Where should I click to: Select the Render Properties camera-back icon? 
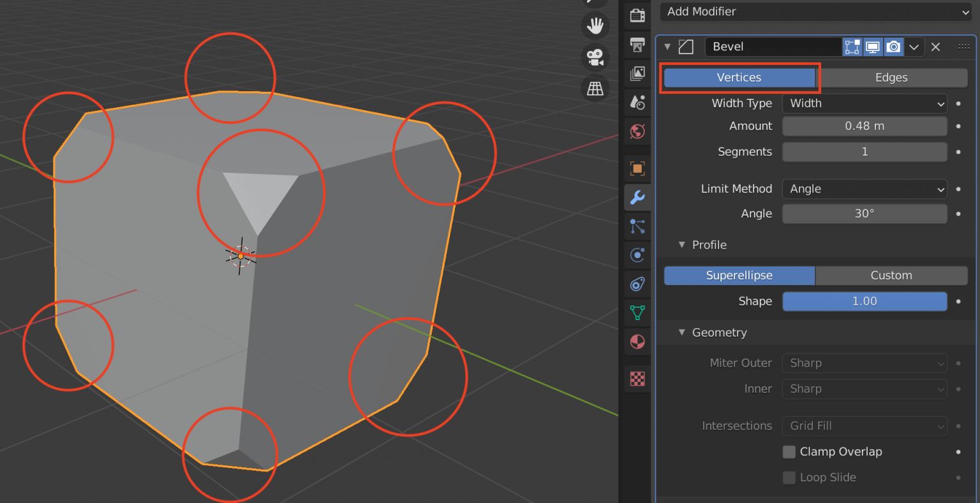pos(637,15)
